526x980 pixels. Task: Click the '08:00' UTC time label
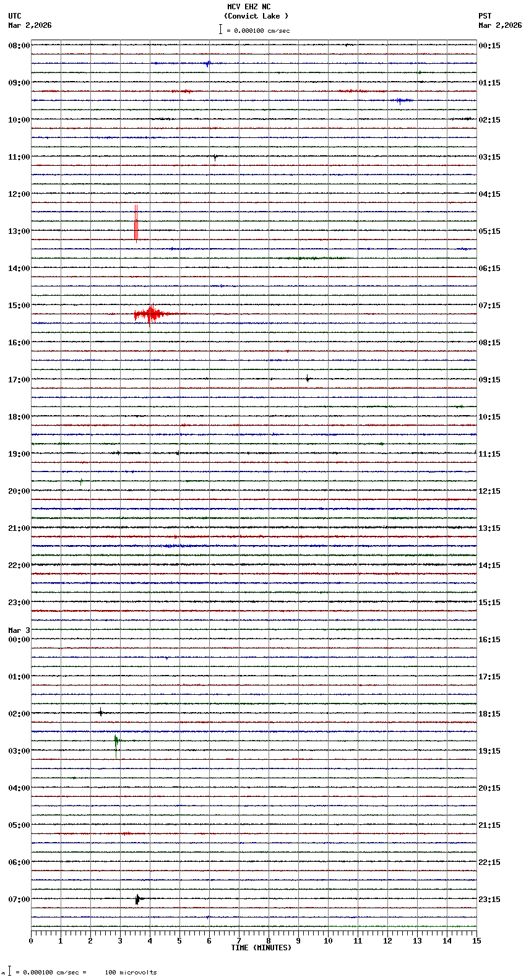click(x=19, y=46)
